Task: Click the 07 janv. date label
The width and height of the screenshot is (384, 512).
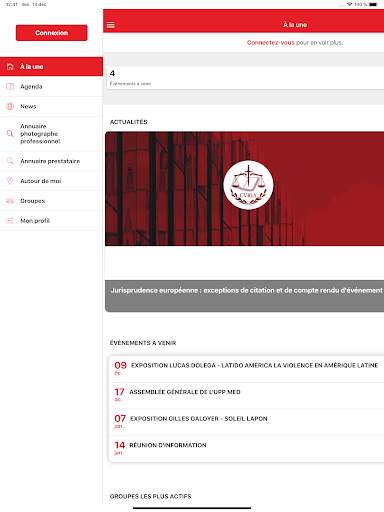Action: (x=120, y=421)
